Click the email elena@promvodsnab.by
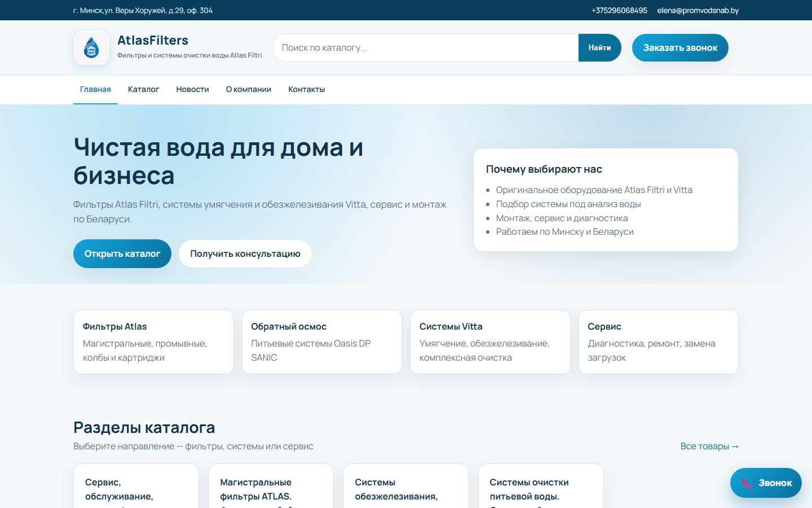Screen dimensions: 812x508 tap(698, 10)
